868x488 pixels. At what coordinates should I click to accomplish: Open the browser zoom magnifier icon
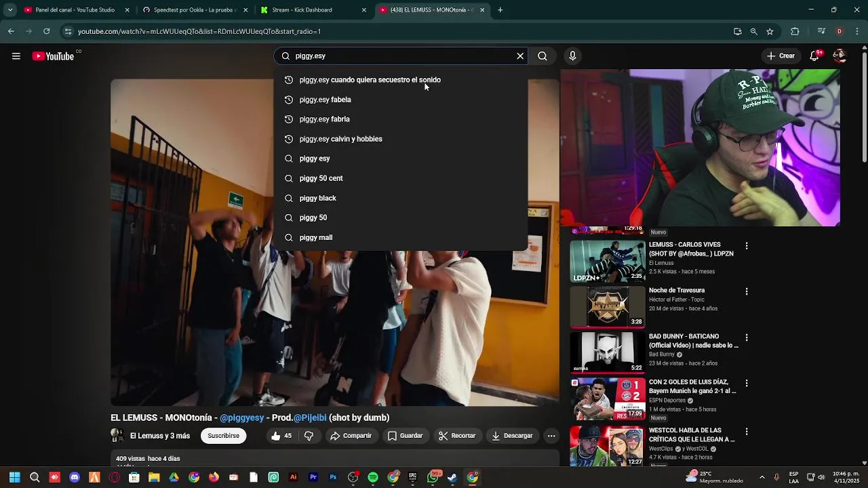click(753, 31)
